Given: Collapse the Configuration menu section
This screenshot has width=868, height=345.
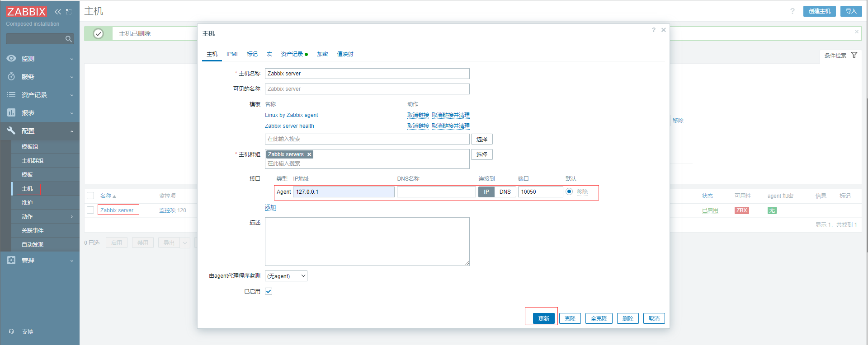Looking at the screenshot, I should tap(72, 131).
